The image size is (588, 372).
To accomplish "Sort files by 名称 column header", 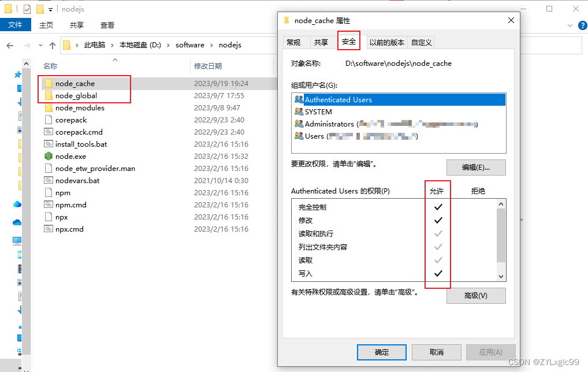I will click(x=50, y=66).
